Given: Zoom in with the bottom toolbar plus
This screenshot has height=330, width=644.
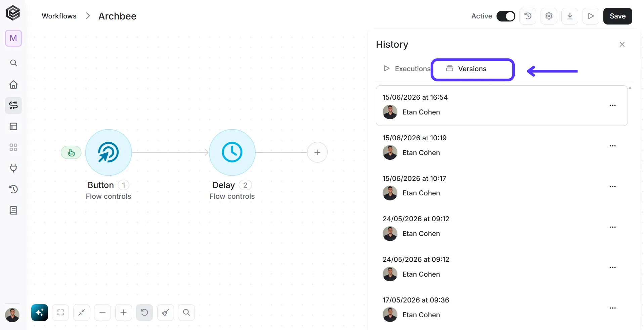Looking at the screenshot, I should pyautogui.click(x=124, y=313).
